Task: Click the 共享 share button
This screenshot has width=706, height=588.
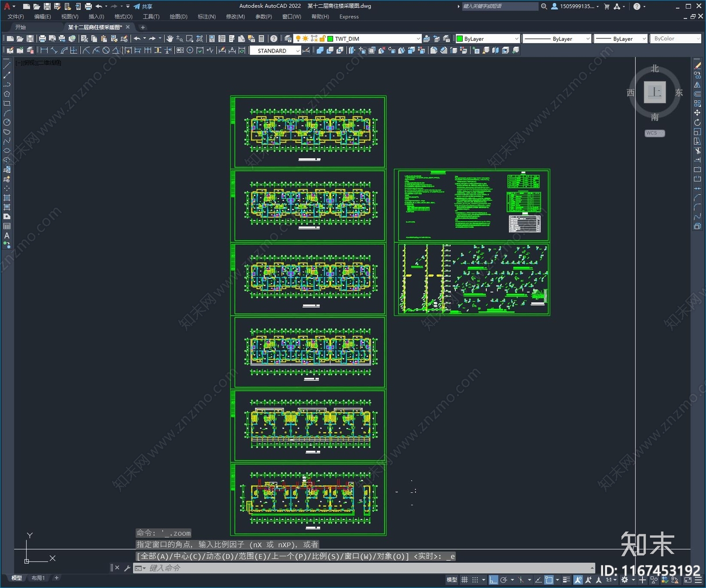Action: click(143, 6)
